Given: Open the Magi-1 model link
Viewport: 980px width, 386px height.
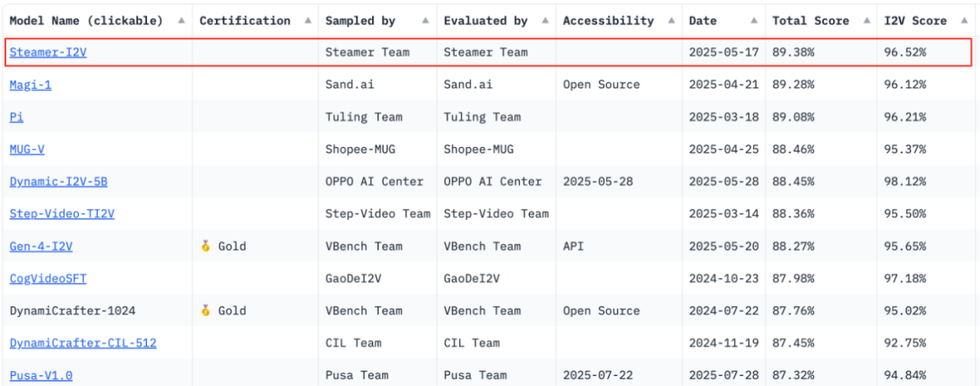Looking at the screenshot, I should tap(31, 84).
